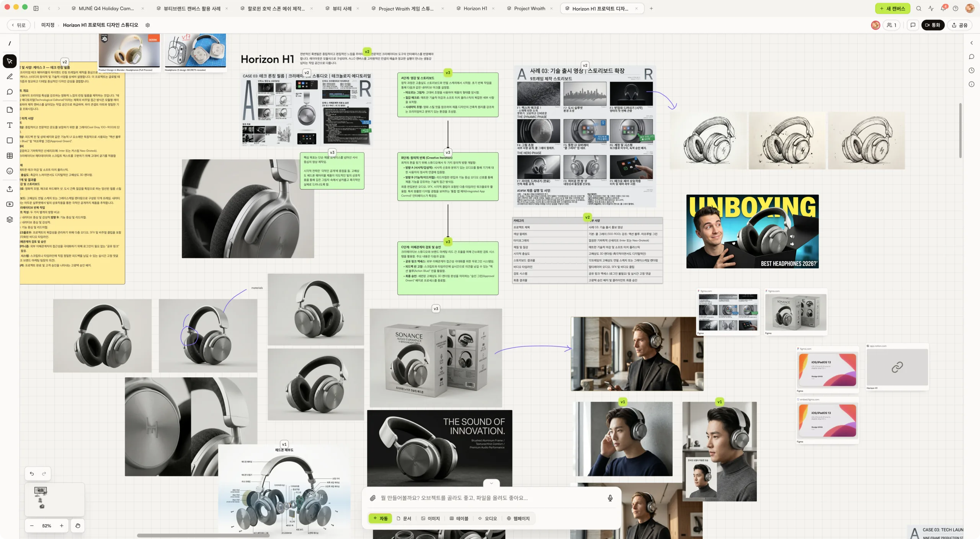Select the arrow cursor tool
This screenshot has width=980, height=539.
[x=10, y=61]
